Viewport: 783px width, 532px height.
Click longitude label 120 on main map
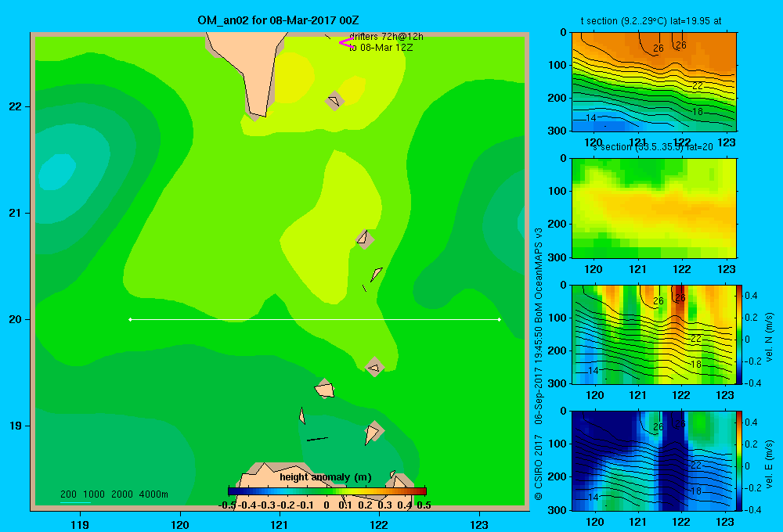pyautogui.click(x=180, y=525)
